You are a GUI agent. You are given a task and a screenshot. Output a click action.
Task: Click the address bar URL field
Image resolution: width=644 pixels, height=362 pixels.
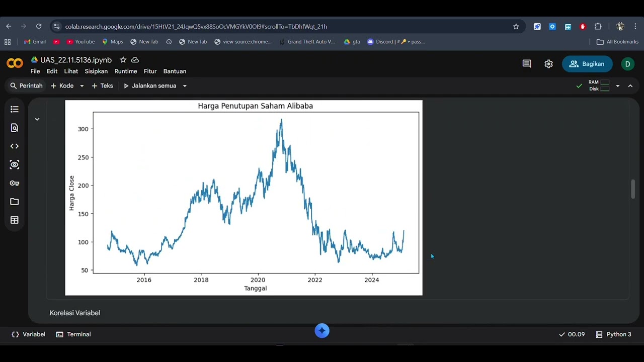287,27
